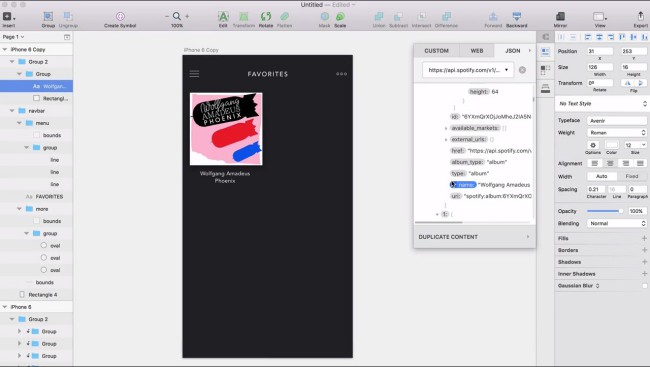The width and height of the screenshot is (650, 367).
Task: Add a new fill with Fills plus
Action: 644,238
